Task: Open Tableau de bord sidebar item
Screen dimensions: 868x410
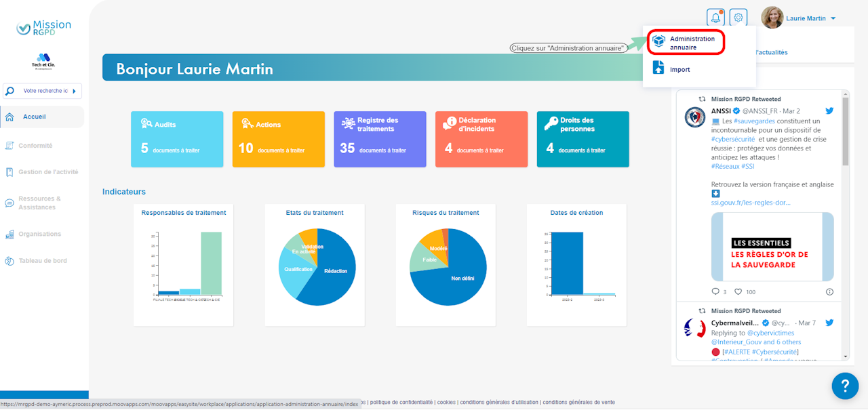Action: click(x=43, y=261)
